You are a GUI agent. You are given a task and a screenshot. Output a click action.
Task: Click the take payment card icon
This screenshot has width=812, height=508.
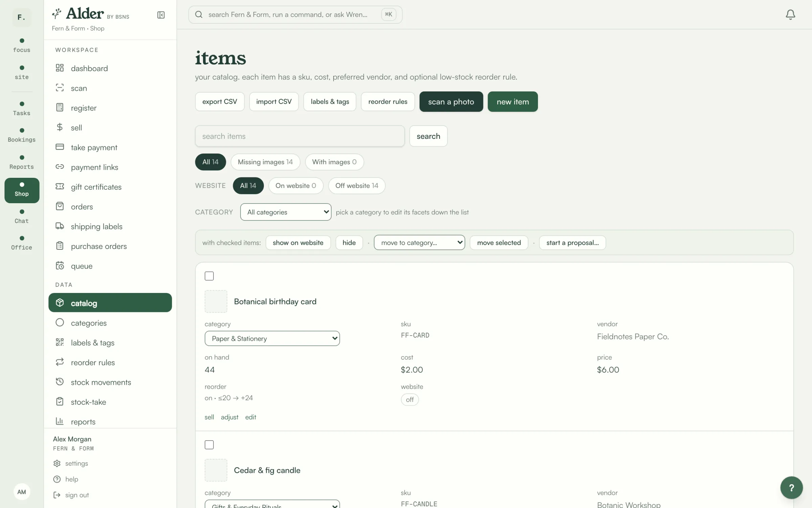tap(60, 147)
